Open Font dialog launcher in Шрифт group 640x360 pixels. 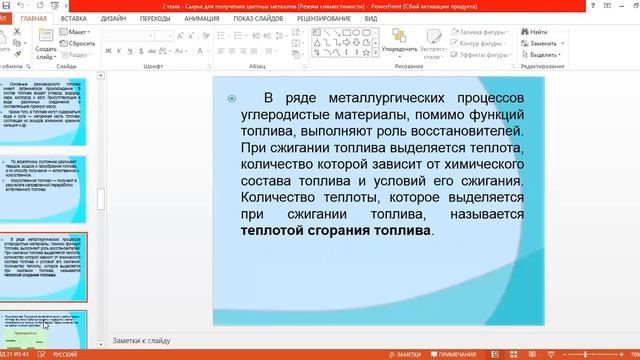(209, 66)
